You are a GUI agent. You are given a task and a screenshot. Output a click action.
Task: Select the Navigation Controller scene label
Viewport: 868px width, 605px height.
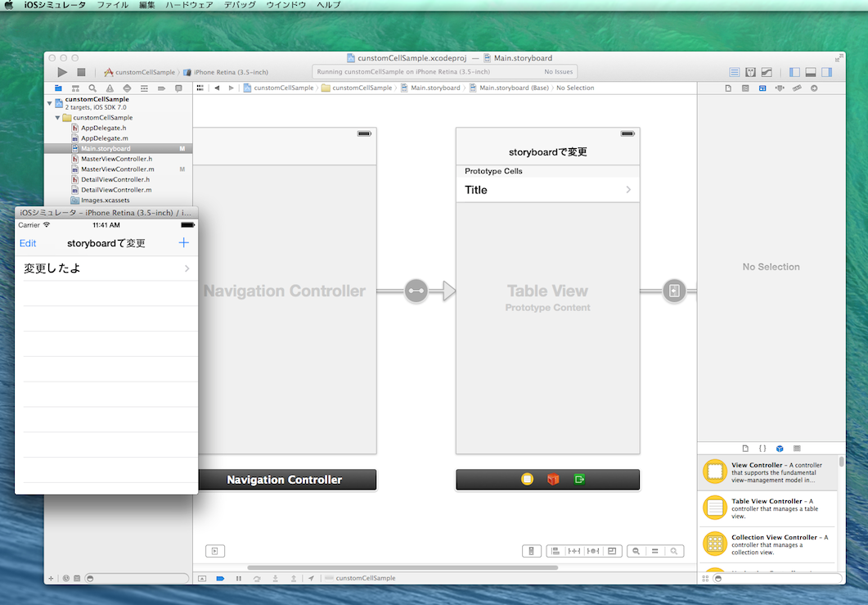pyautogui.click(x=285, y=480)
